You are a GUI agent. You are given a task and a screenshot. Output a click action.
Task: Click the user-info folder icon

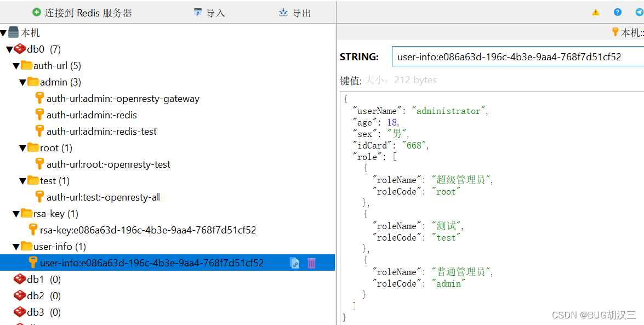[x=27, y=246]
